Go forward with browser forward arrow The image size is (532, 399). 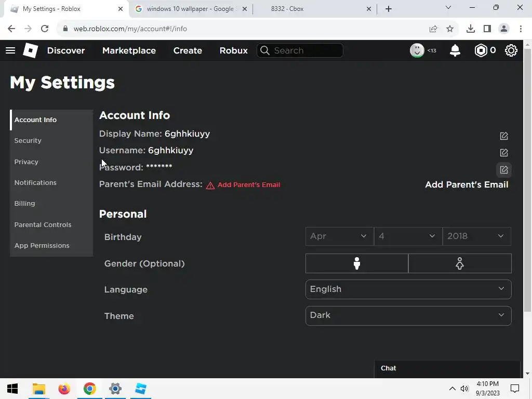[28, 29]
